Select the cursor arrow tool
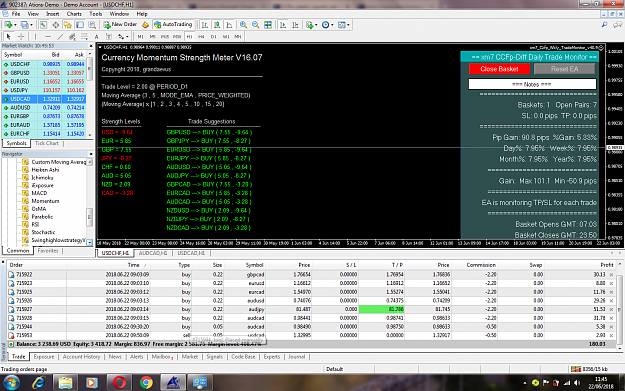625x391 pixels. click(9, 36)
